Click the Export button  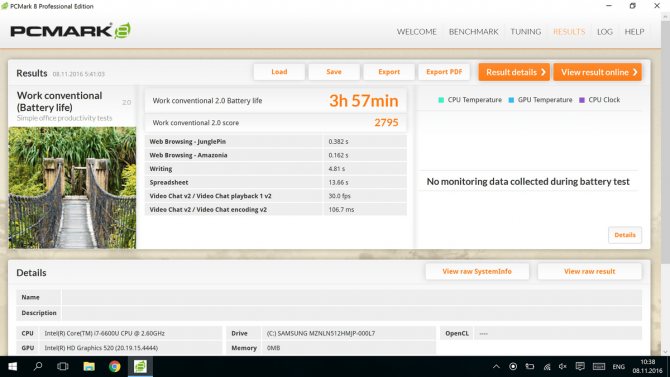[x=389, y=72]
